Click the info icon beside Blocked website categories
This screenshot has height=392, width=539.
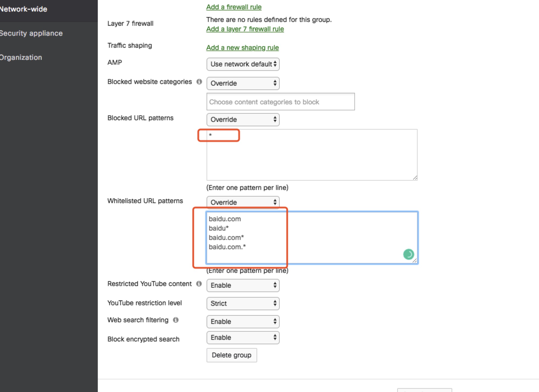199,82
